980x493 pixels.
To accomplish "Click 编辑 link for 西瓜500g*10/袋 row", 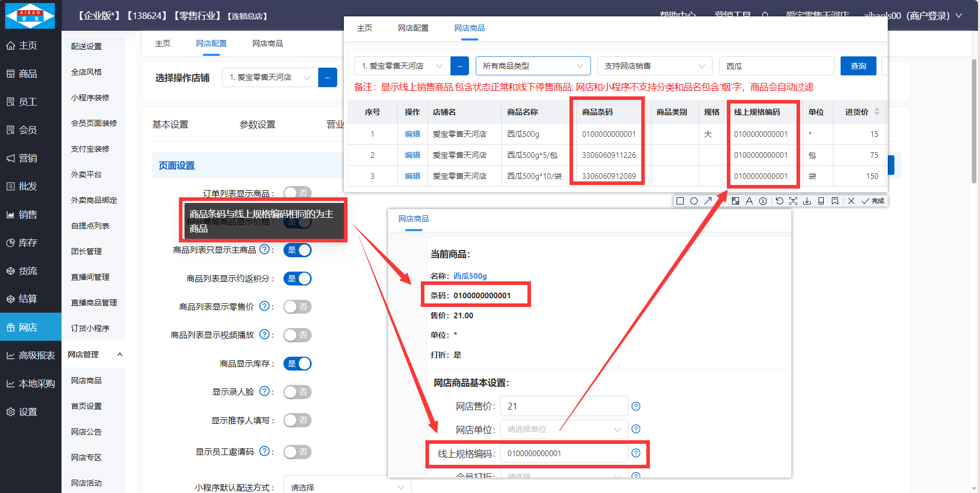I will [x=412, y=176].
